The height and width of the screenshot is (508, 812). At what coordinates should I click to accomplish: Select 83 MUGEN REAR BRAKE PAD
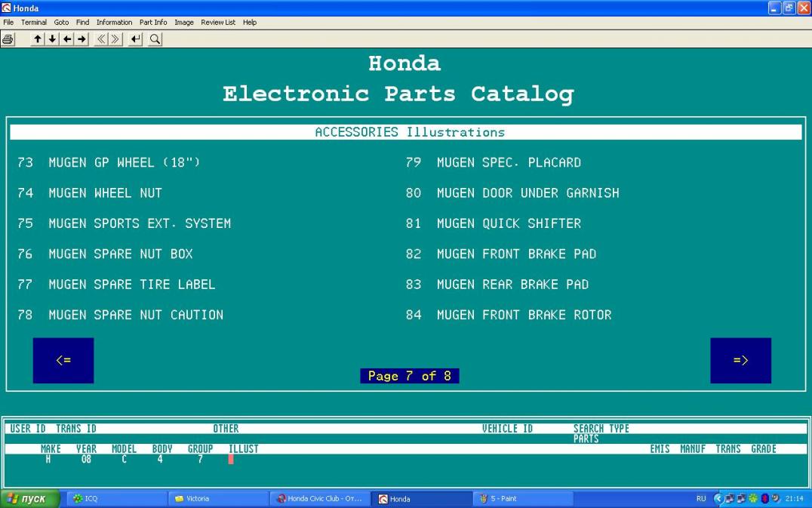[497, 285]
